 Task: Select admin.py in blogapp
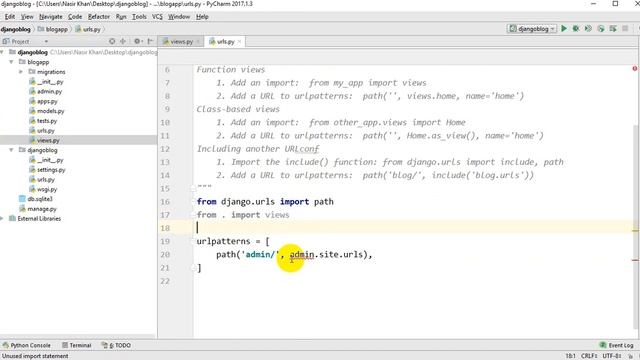[x=46, y=91]
